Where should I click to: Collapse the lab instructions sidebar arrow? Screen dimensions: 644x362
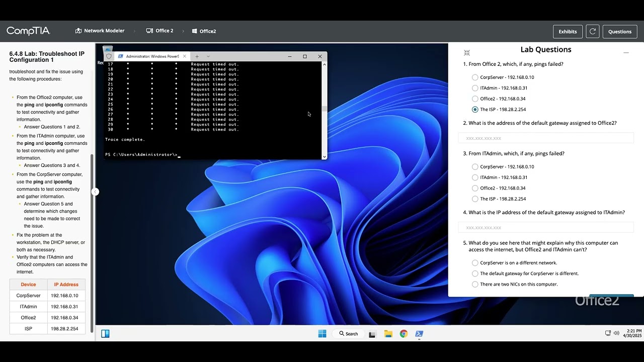pos(95,192)
